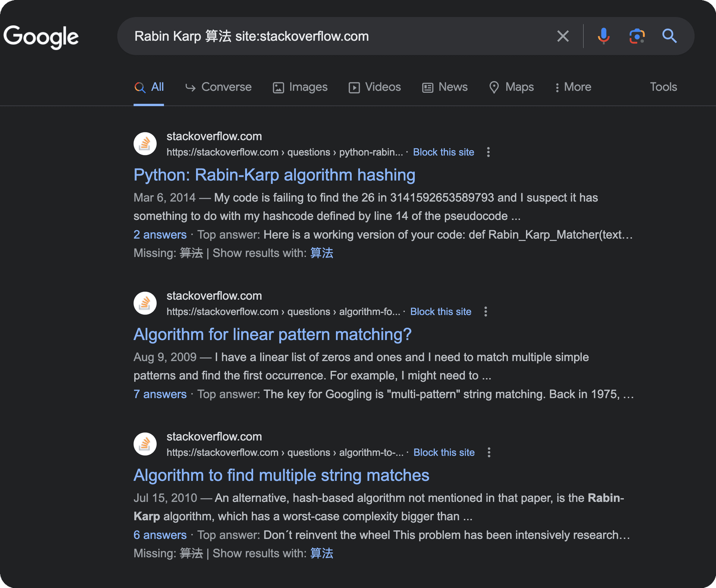Click stackoverflow.com site name on first result
This screenshot has width=716, height=588.
[x=214, y=136]
